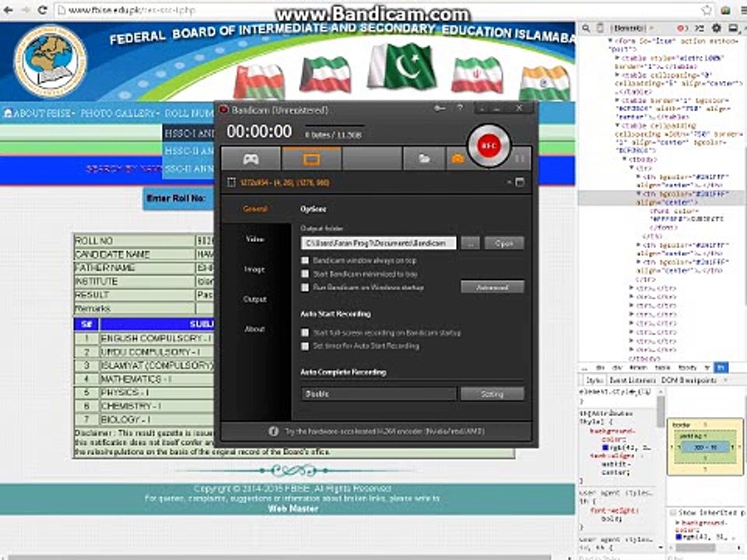This screenshot has height=560, width=747.
Task: Enable Bandicam window always on top
Action: tap(305, 261)
